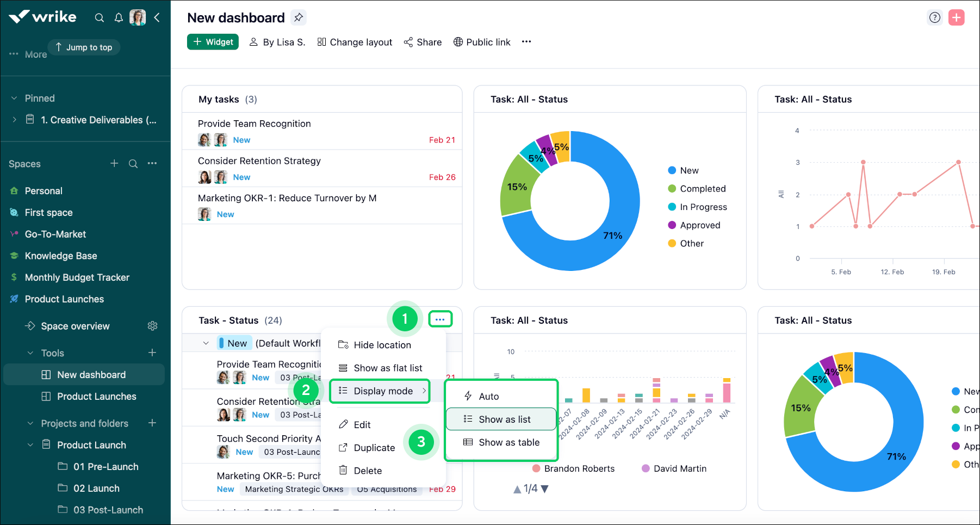Choose Hide location from the menu
Image resolution: width=980 pixels, height=525 pixels.
point(382,345)
